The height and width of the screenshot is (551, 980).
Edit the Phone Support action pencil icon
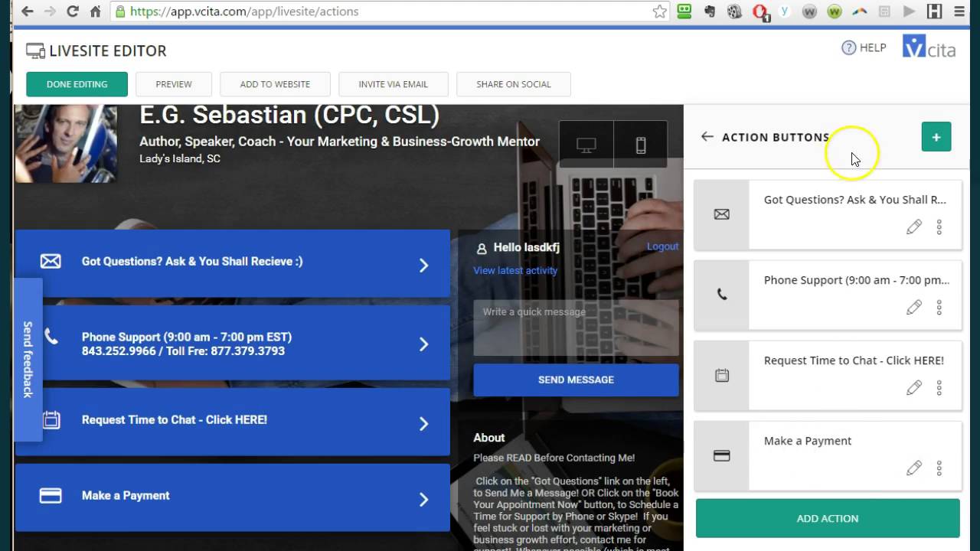(x=914, y=307)
